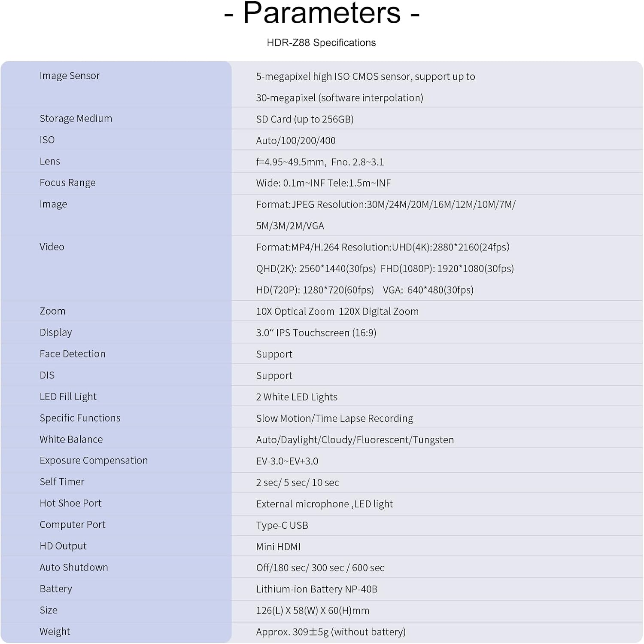Click the Lithium-ion Battery NP-40B text

coord(316,589)
